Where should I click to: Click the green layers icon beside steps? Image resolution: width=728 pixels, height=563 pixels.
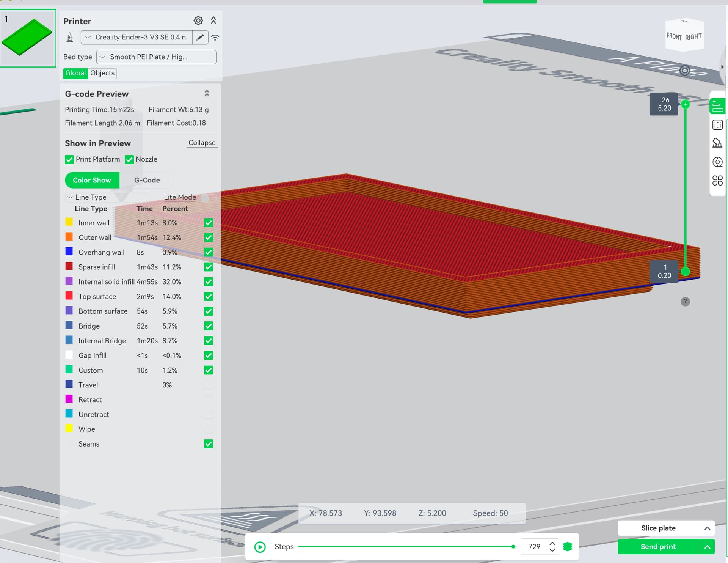pyautogui.click(x=568, y=547)
